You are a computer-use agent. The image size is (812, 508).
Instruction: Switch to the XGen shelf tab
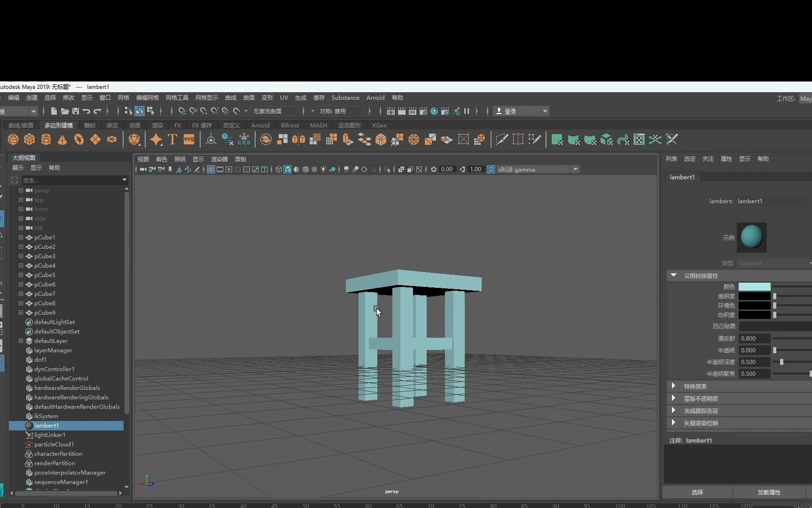[379, 126]
